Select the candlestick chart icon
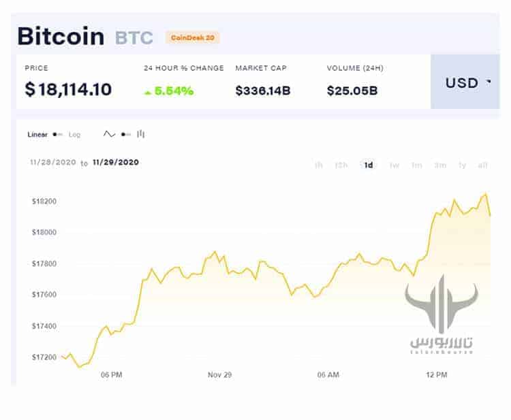This screenshot has width=511, height=420. 141,134
